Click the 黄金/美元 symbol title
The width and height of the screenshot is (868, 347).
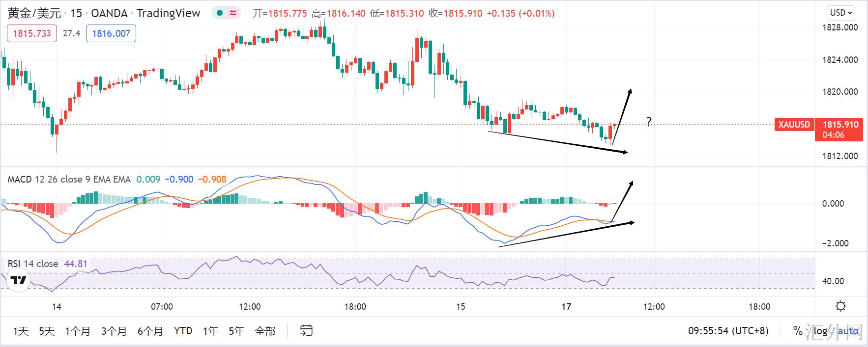tap(34, 13)
